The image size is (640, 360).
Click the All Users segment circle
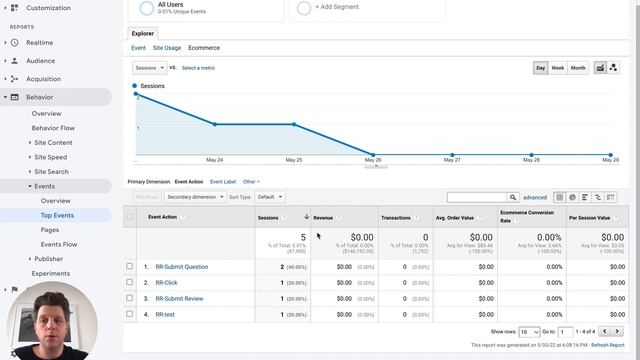pyautogui.click(x=147, y=8)
